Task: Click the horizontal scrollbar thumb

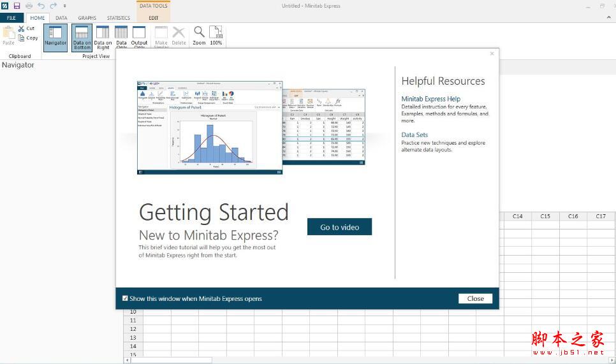Action: click(x=172, y=360)
